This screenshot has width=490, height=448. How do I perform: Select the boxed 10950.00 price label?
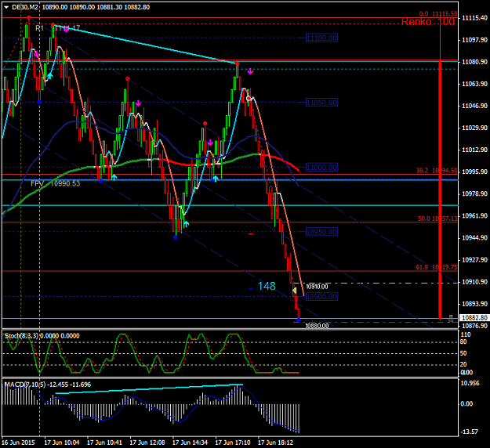(321, 232)
